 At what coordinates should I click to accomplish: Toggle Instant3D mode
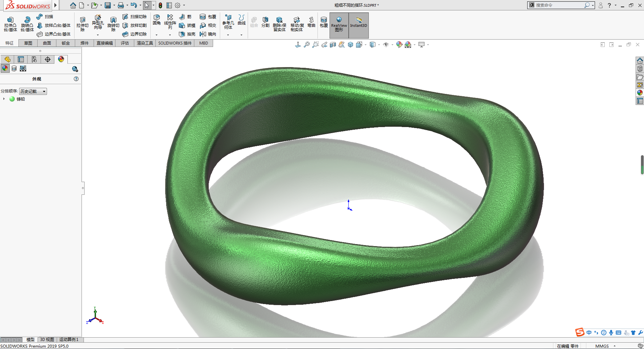pos(359,25)
